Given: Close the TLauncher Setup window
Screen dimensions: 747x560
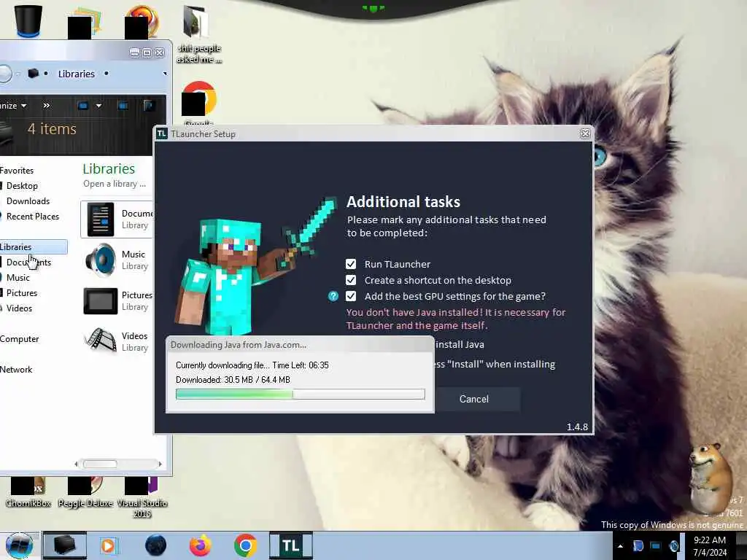Looking at the screenshot, I should click(x=585, y=134).
